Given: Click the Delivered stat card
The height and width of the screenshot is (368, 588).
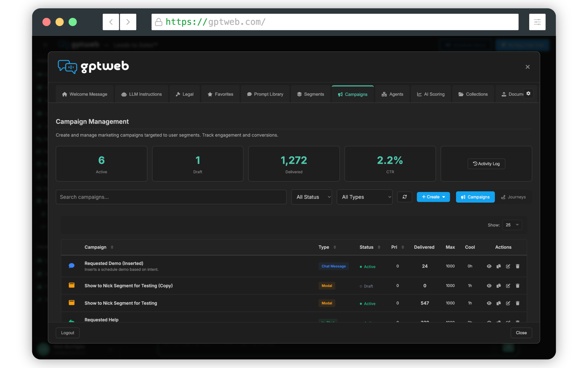Looking at the screenshot, I should click(294, 164).
